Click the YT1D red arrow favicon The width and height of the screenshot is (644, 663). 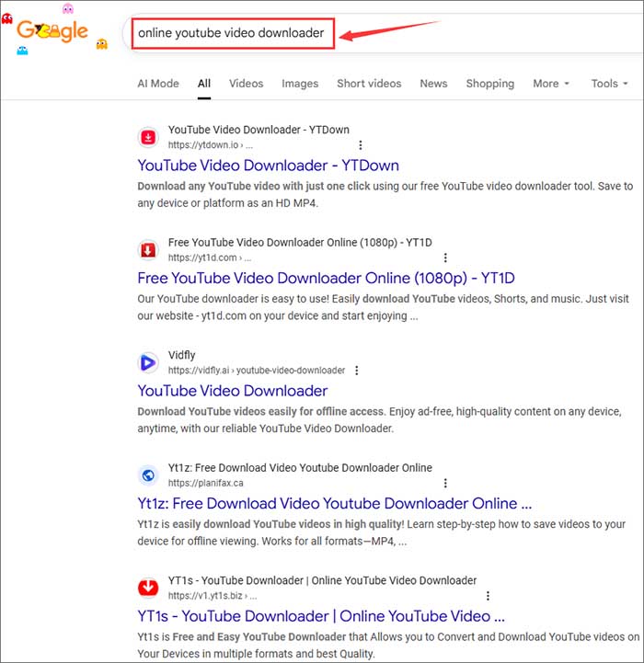click(148, 250)
